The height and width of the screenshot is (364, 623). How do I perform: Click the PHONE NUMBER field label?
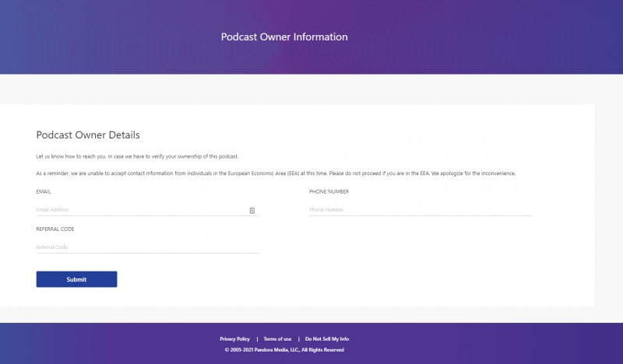(x=329, y=191)
